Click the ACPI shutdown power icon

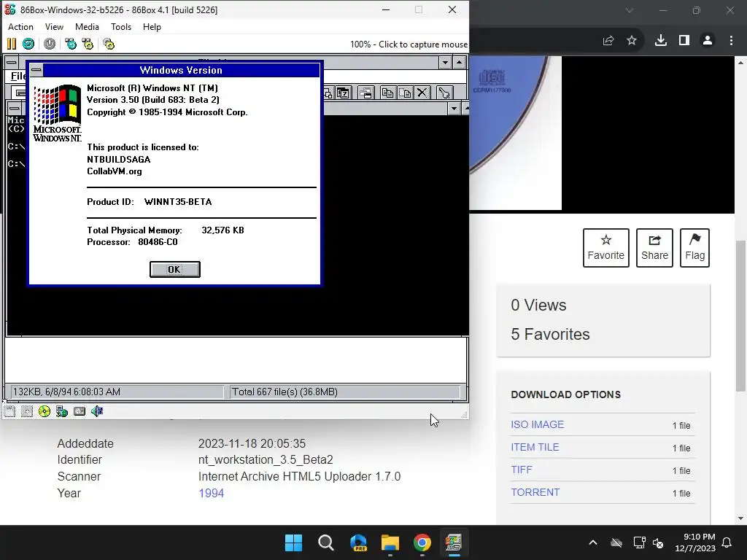click(50, 44)
